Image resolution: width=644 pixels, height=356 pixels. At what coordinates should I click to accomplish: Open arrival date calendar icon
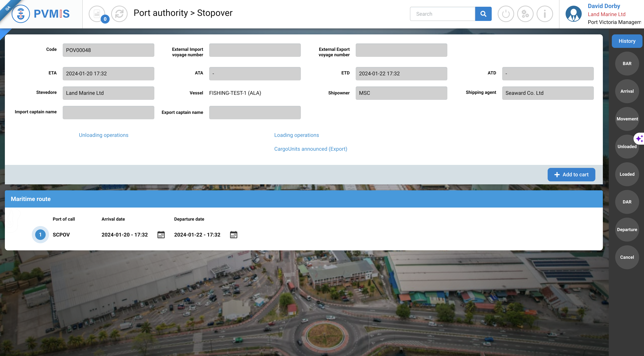click(161, 235)
